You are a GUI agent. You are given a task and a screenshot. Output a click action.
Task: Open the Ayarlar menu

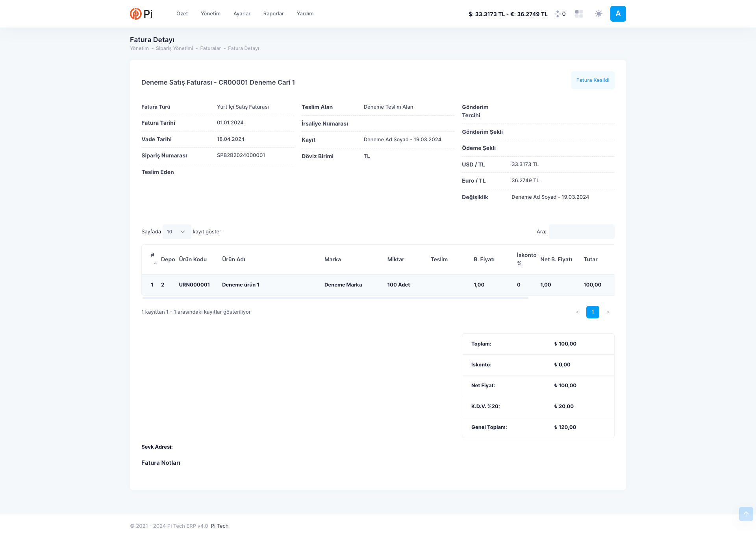coord(242,14)
